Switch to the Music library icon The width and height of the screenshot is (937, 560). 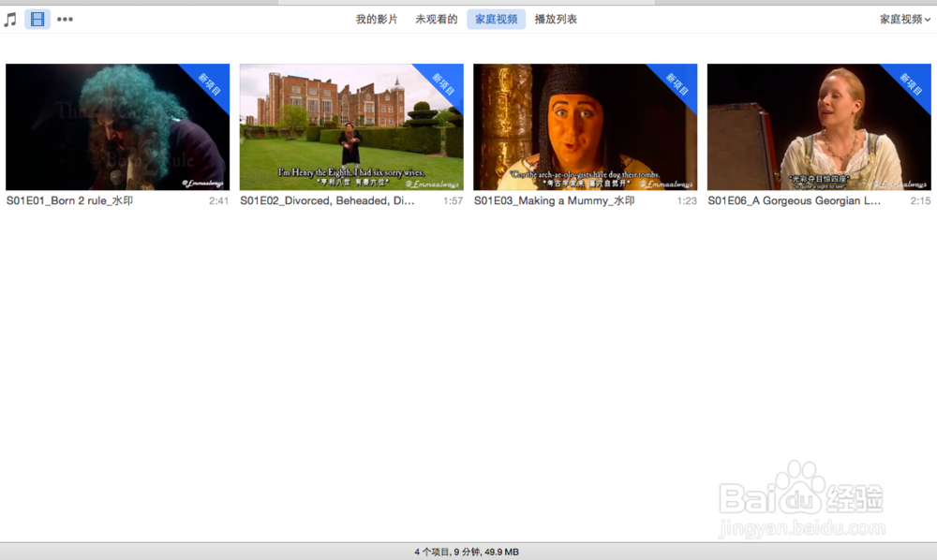pos(10,19)
